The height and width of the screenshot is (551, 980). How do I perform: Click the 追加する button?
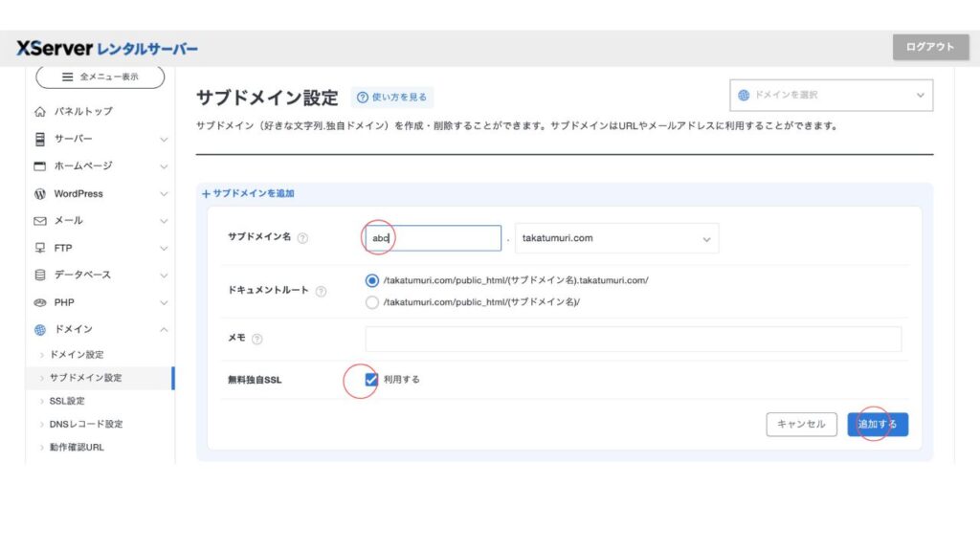pyautogui.click(x=877, y=424)
